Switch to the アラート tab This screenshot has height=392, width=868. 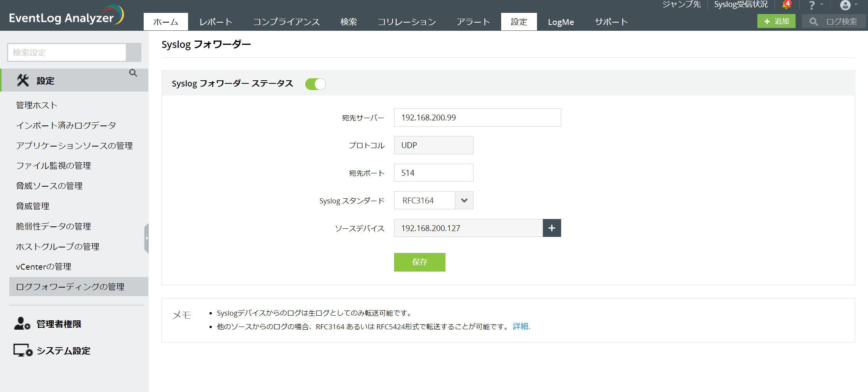474,22
